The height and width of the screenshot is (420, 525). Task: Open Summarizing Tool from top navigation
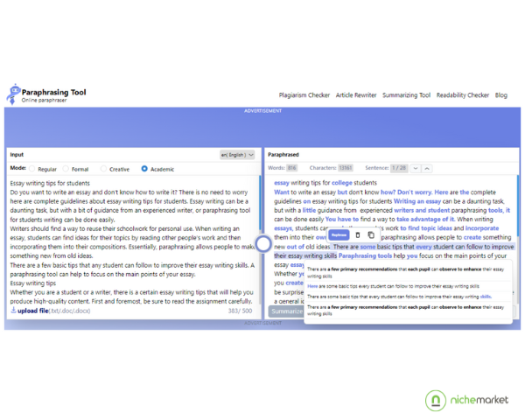[406, 95]
